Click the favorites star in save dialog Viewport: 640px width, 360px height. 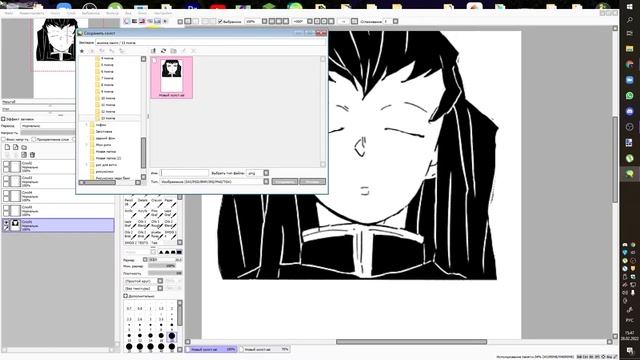point(82,51)
